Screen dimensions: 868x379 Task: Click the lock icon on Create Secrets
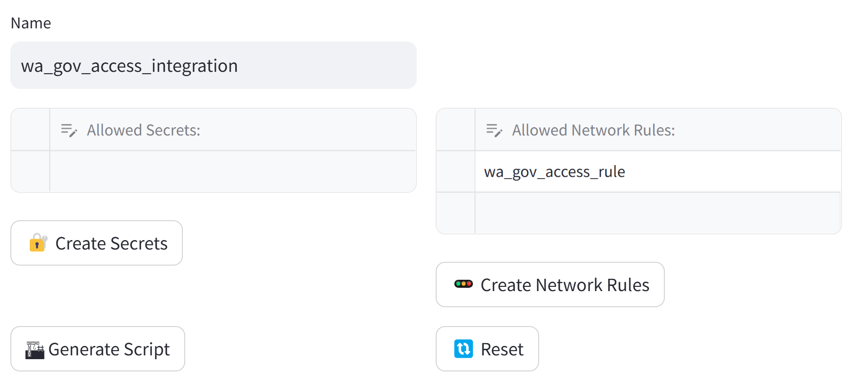pyautogui.click(x=38, y=243)
